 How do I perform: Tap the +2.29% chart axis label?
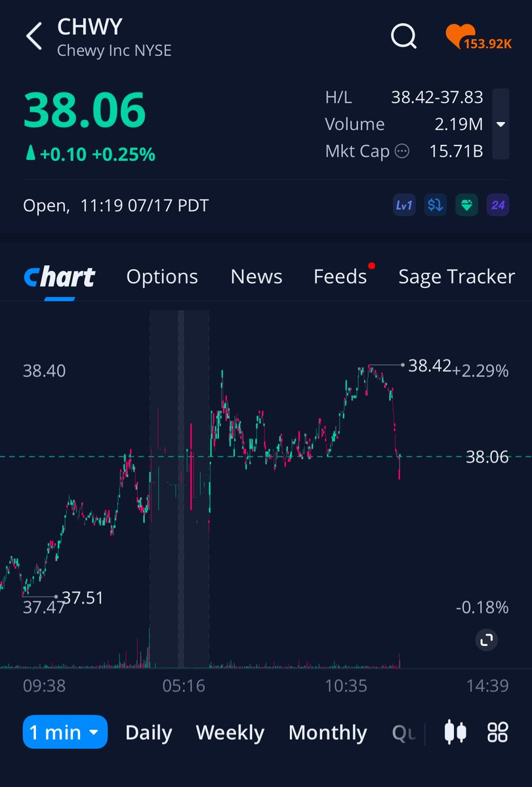point(481,371)
